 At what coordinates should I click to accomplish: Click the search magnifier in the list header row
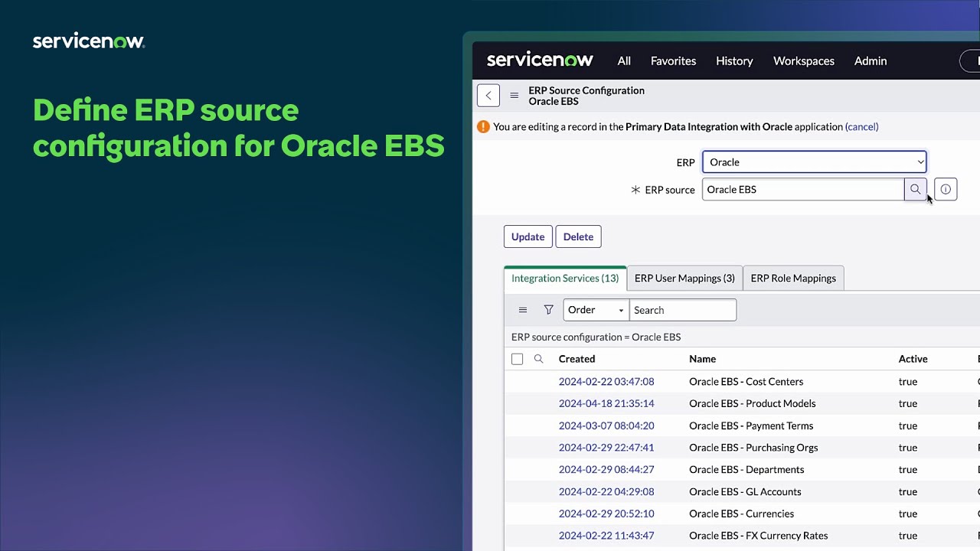tap(538, 358)
